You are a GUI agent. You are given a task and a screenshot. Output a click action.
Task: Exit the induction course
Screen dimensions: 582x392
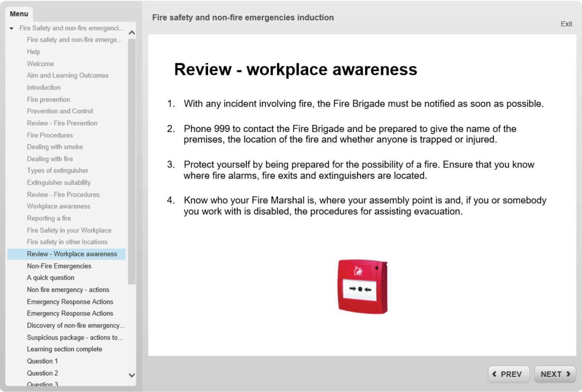point(566,24)
